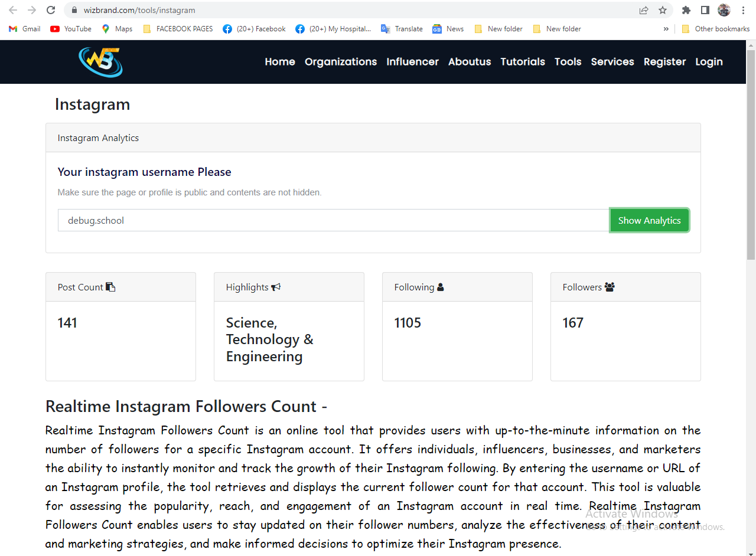The image size is (756, 556).
Task: Open the Other bookmarks folder
Action: 715,29
